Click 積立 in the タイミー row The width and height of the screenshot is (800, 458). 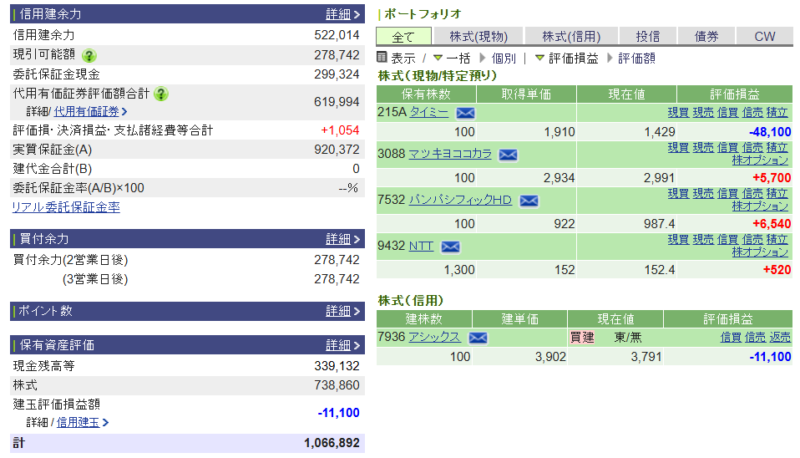coord(777,113)
